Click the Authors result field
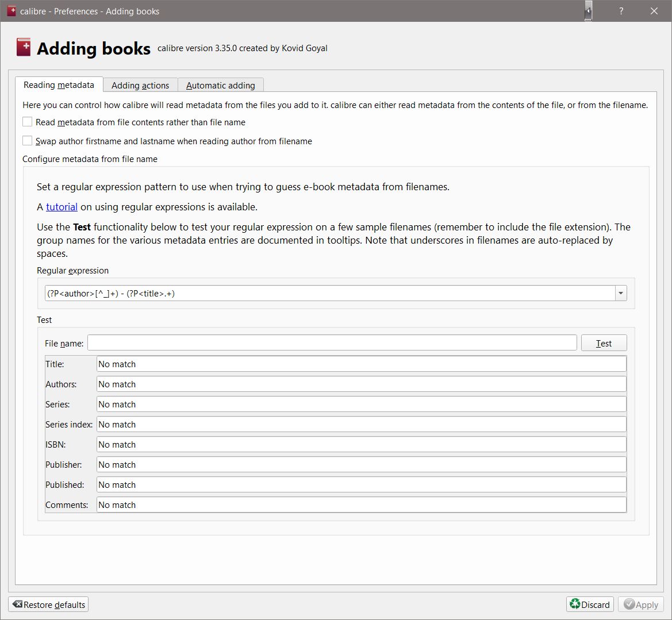Viewport: 672px width, 620px height. pyautogui.click(x=361, y=384)
